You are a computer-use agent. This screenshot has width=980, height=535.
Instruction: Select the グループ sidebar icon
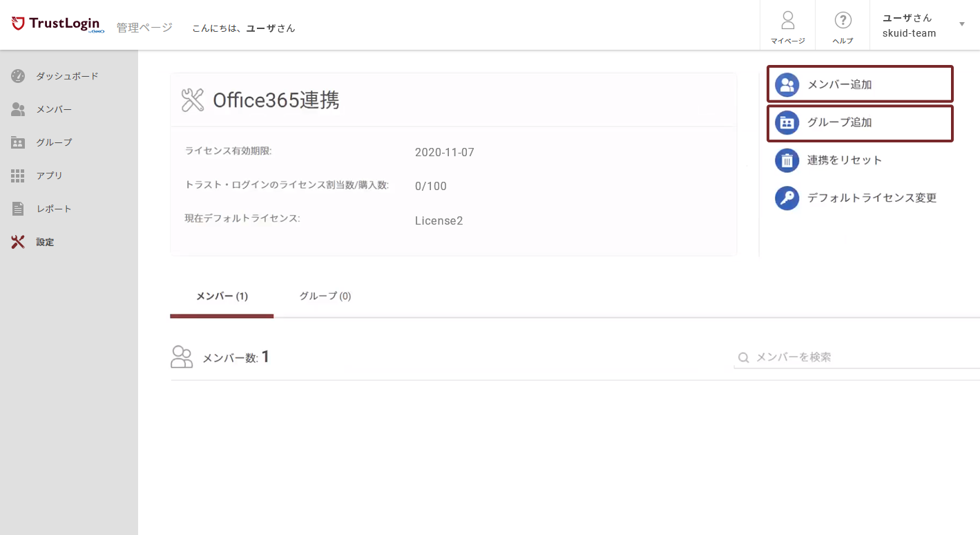[17, 142]
